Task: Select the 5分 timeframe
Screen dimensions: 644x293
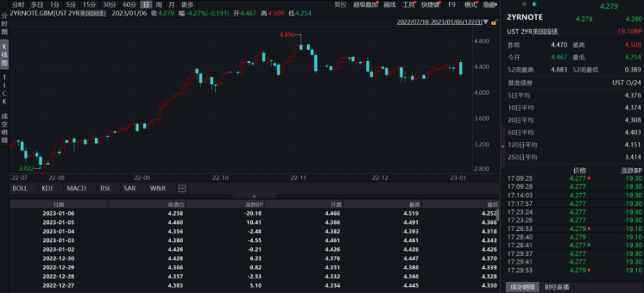Action: click(71, 5)
